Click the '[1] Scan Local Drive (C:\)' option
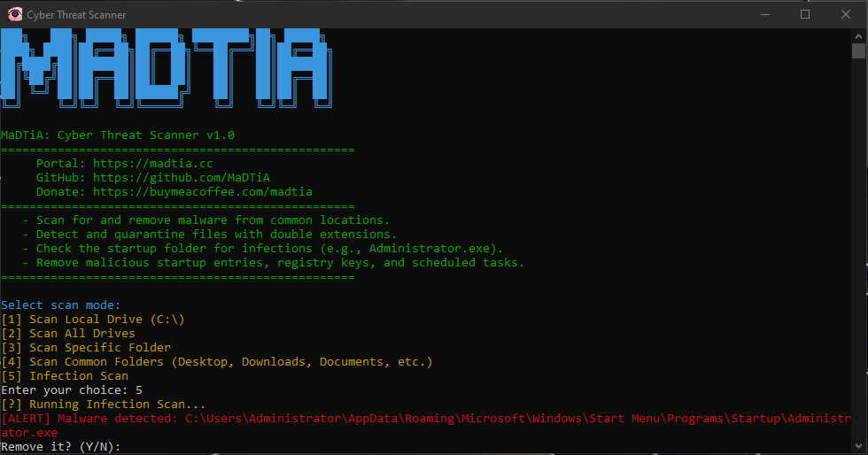Screen dimensions: 868x455 [x=93, y=320]
